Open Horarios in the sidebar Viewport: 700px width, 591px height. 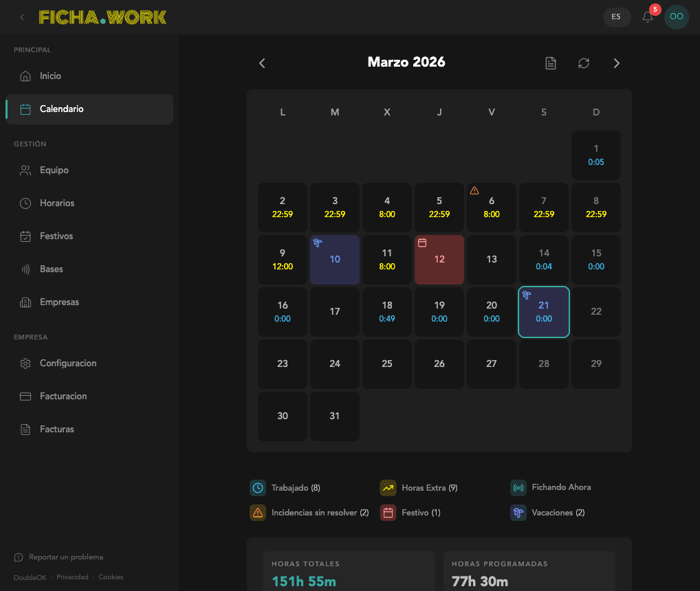(x=56, y=203)
